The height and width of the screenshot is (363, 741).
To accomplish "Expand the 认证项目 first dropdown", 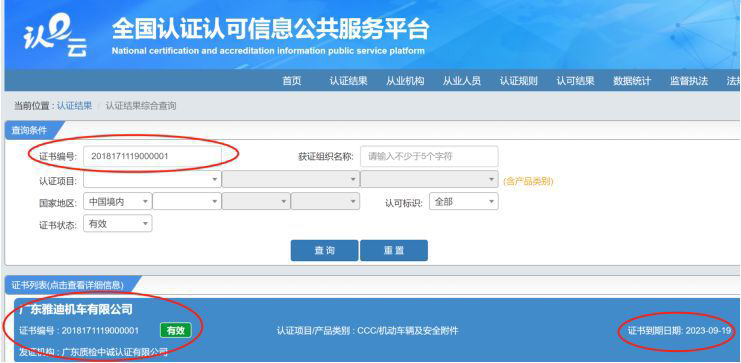I will [152, 180].
